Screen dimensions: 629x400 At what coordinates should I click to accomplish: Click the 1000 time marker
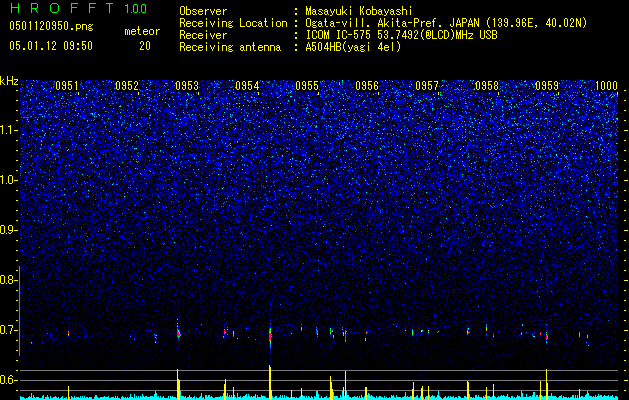[606, 86]
